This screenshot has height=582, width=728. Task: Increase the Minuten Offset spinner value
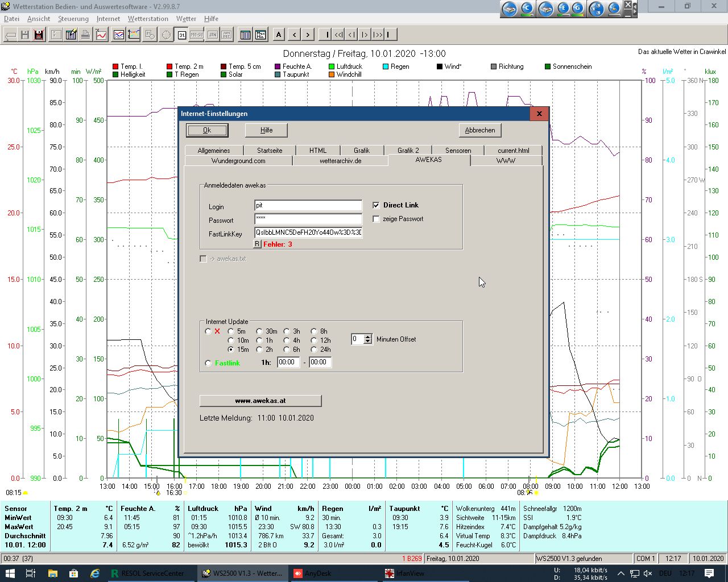[x=367, y=336]
